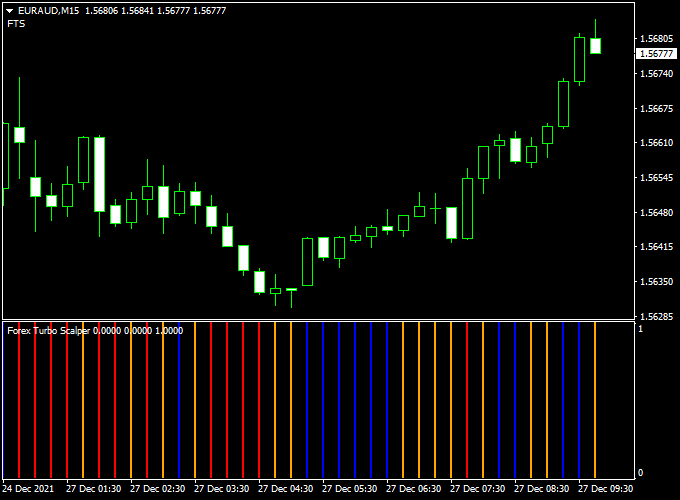Click the triangle arrow beside EURAUD,M15
Image resolution: width=680 pixels, height=500 pixels.
tap(10, 11)
